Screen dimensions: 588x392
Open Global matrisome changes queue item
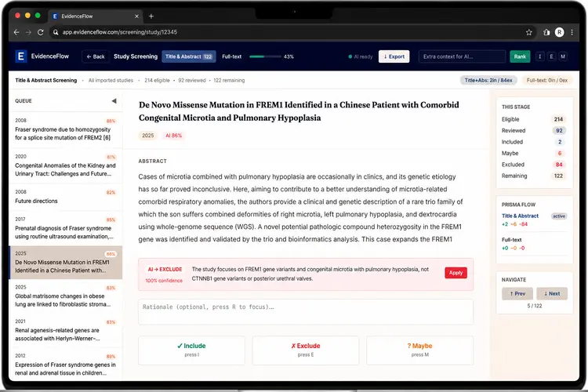click(x=66, y=296)
